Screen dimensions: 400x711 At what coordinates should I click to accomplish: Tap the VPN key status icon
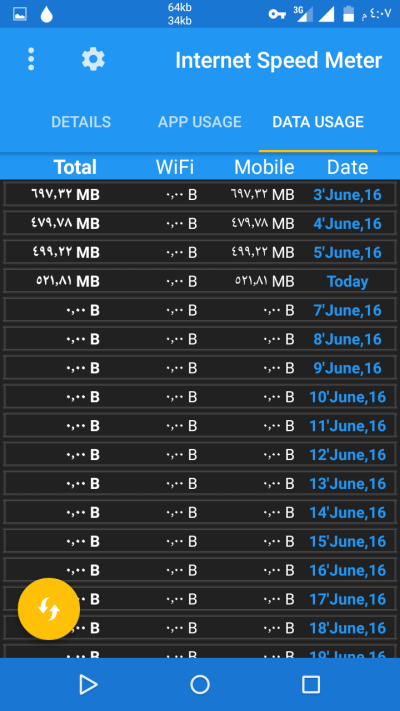[x=277, y=14]
